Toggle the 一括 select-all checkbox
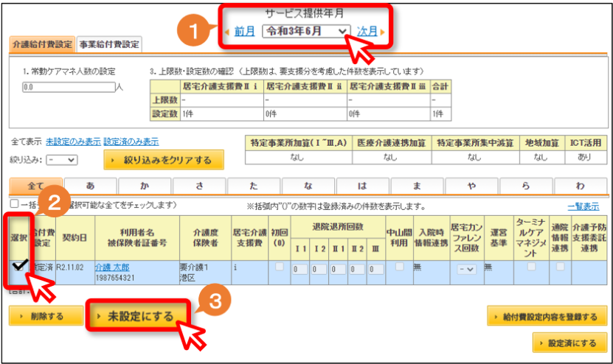This screenshot has width=613, height=364. pos(15,203)
